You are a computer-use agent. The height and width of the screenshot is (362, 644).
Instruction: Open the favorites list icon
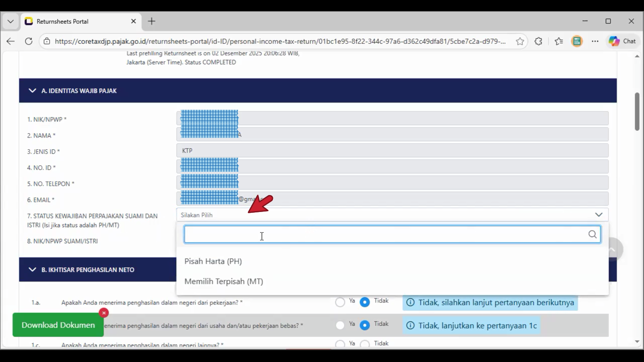559,41
